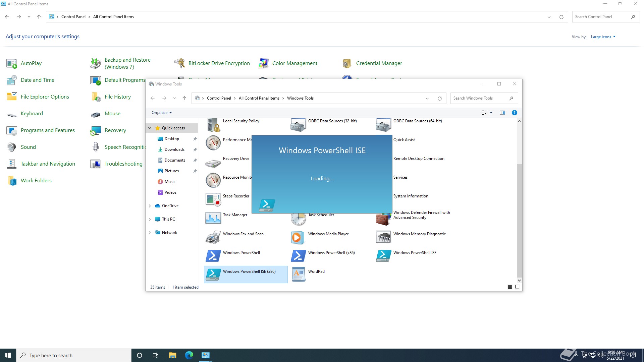Go up one level in Windows Tools

point(184,98)
